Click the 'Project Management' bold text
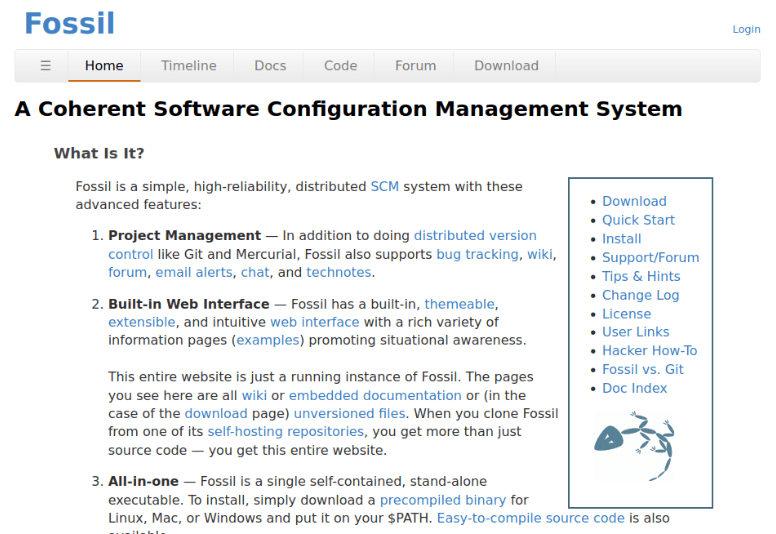This screenshot has width=776, height=534. [185, 236]
